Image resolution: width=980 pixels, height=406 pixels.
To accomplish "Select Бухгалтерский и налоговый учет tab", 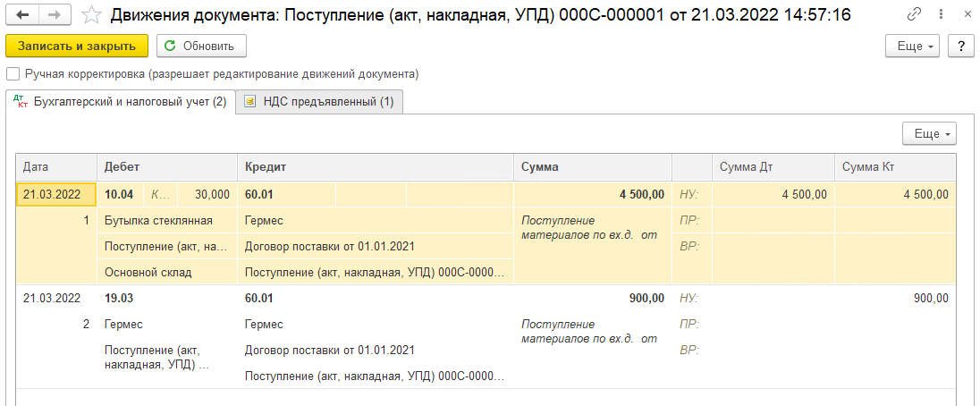I will 121,103.
